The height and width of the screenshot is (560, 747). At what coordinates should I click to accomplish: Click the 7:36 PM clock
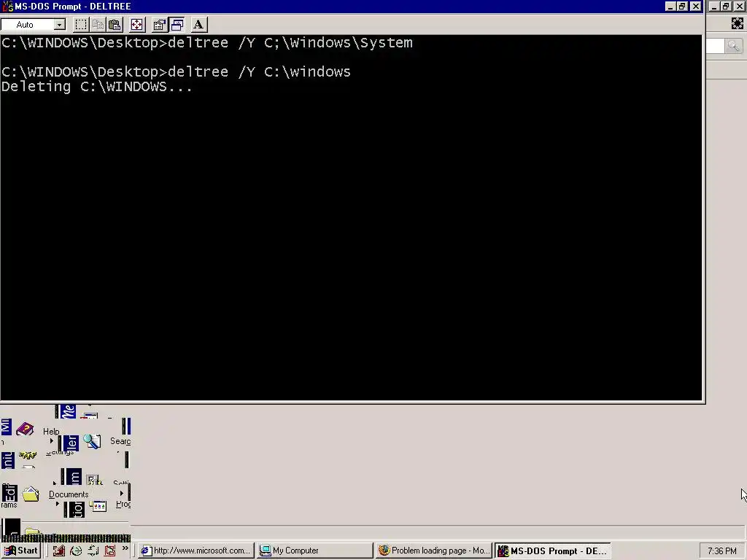[x=721, y=551]
